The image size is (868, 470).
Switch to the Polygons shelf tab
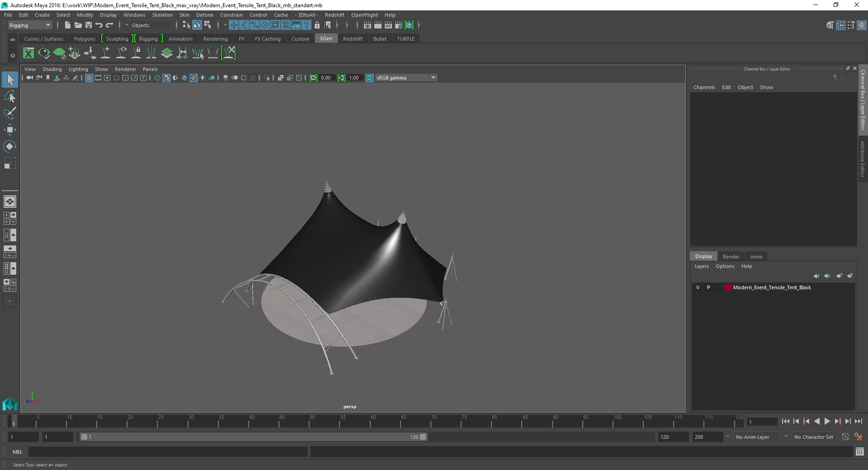85,39
